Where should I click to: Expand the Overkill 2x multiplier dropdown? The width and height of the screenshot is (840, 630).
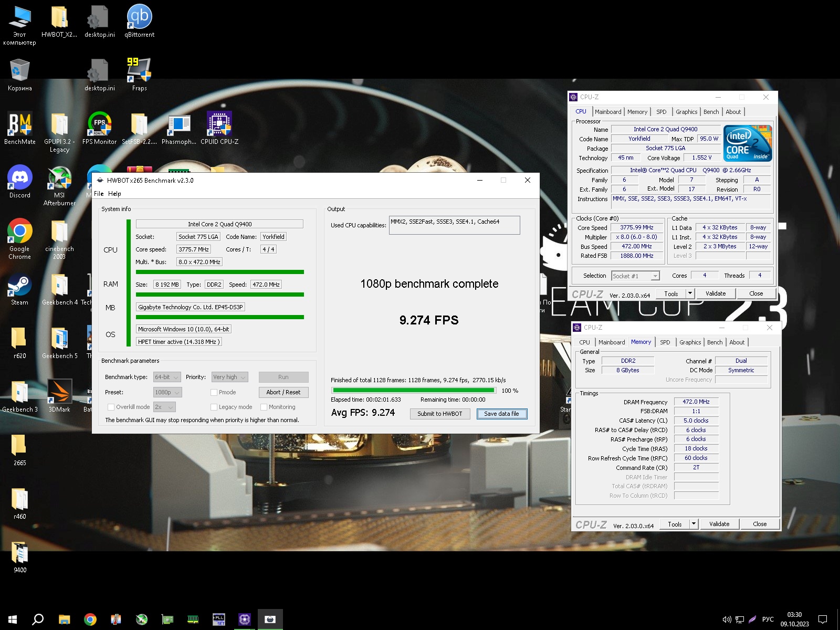pyautogui.click(x=164, y=407)
